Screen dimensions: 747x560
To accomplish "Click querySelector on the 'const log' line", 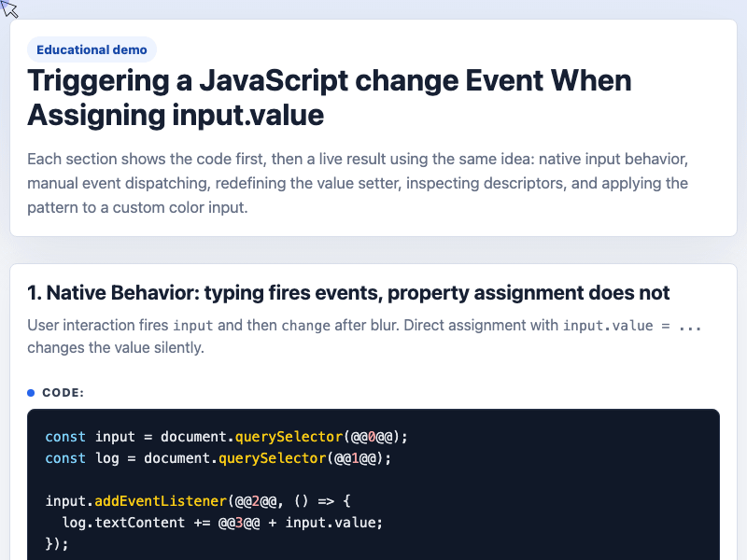I will [x=272, y=458].
